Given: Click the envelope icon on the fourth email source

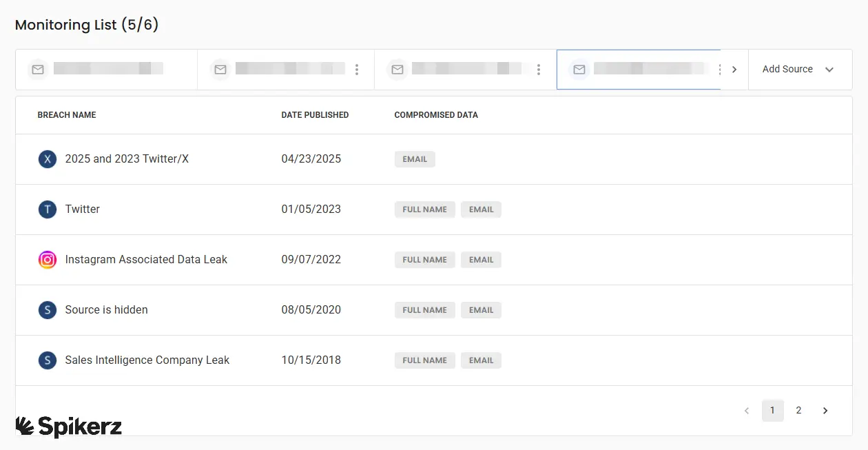Looking at the screenshot, I should tap(579, 69).
